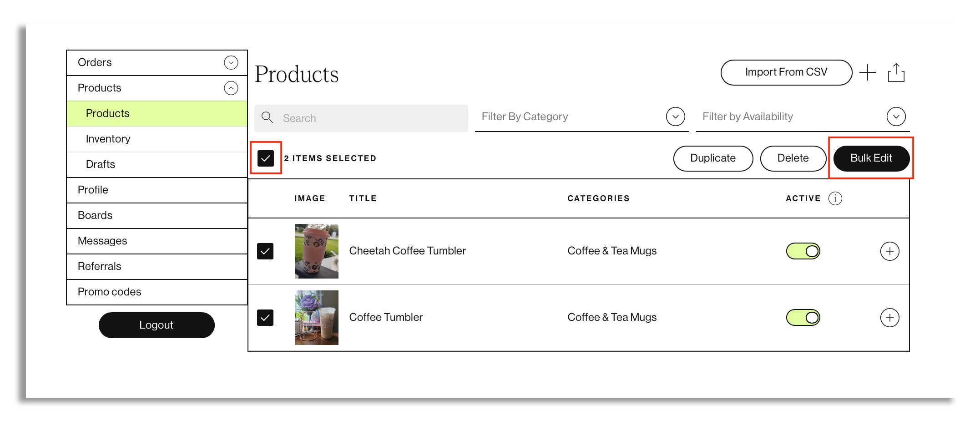Click the export share icon

(896, 73)
